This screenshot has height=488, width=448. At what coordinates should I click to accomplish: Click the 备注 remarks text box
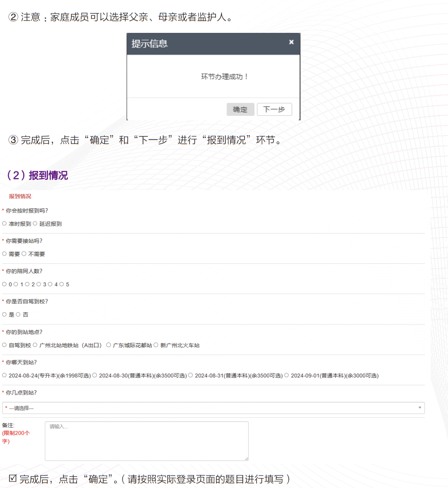147,440
